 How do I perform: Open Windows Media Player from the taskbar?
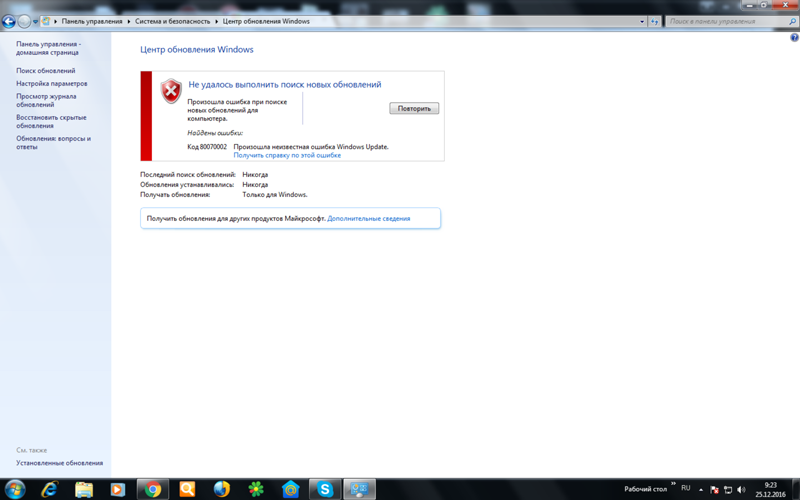tap(118, 489)
